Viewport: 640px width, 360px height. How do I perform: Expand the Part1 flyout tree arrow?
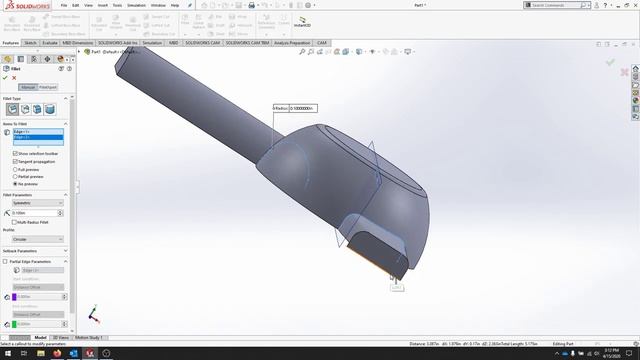[79, 52]
